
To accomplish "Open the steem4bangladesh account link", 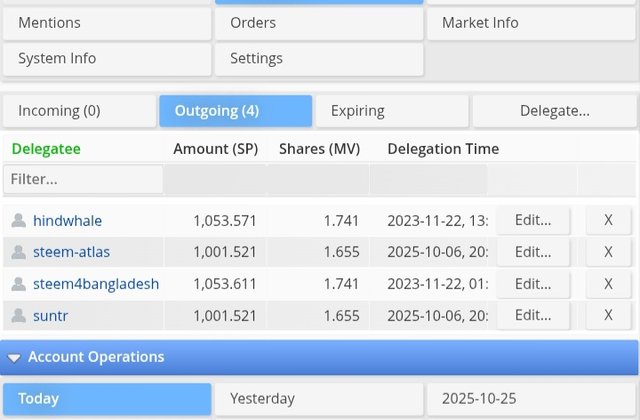I will coord(95,284).
